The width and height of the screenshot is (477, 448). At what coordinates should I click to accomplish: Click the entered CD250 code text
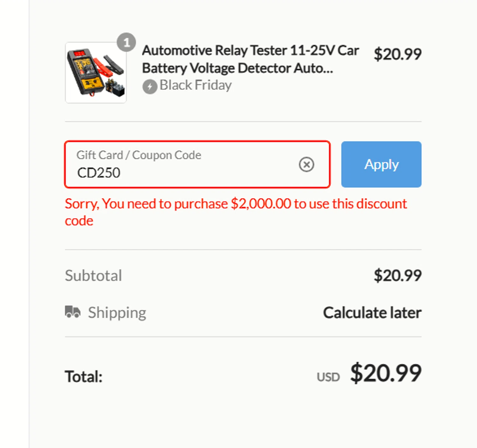(x=99, y=173)
